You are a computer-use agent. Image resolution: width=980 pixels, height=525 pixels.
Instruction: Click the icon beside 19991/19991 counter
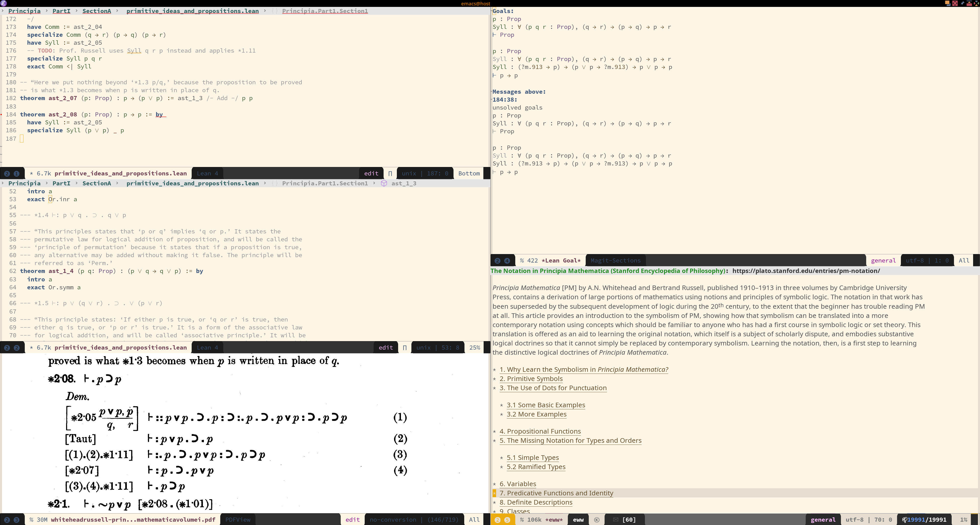(x=904, y=520)
